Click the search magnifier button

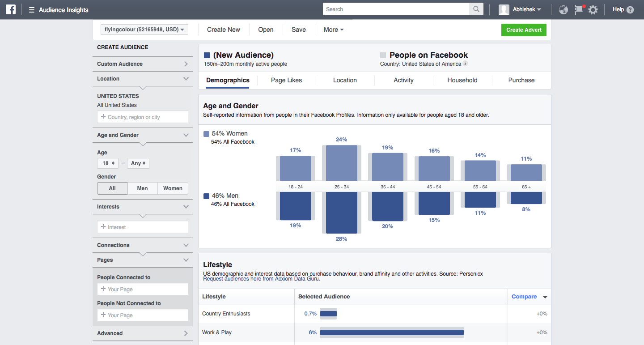[x=476, y=9]
